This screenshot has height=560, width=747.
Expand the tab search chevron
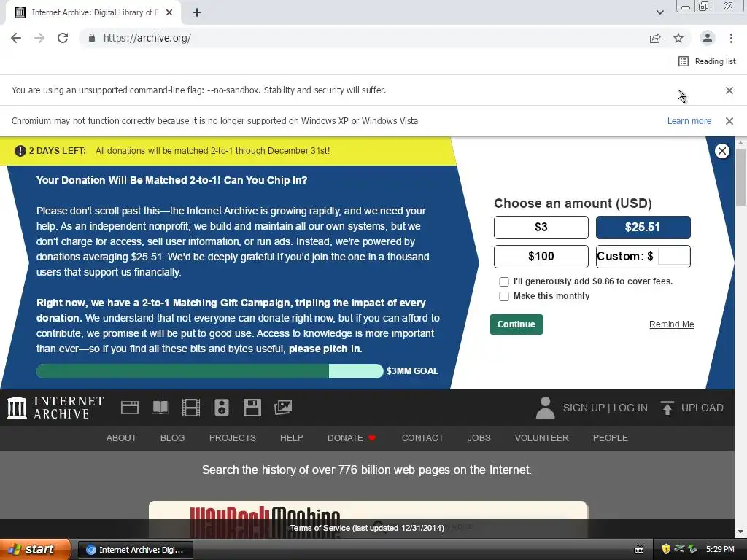tap(659, 12)
